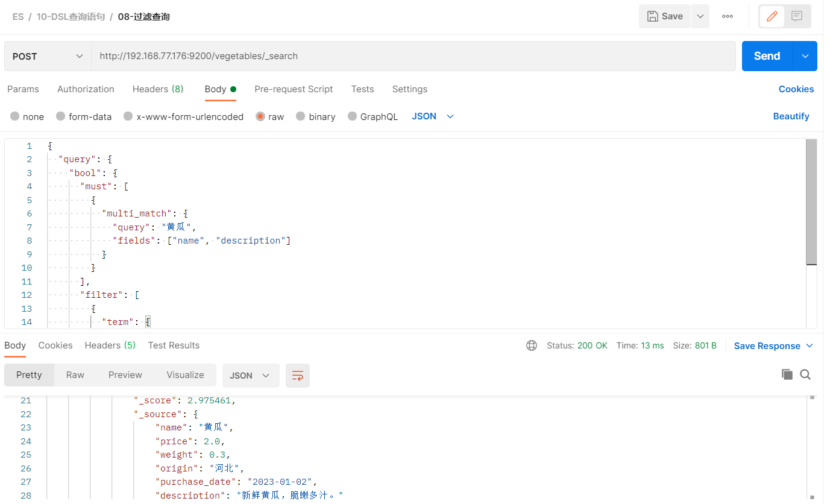Click the Save floppy disk icon
Screen dimensions: 830x504
click(652, 16)
